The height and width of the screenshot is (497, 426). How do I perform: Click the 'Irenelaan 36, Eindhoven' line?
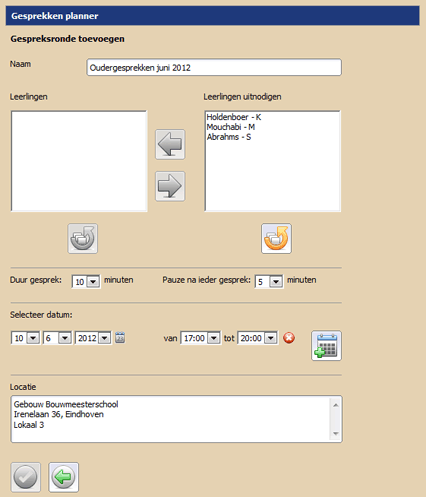click(59, 414)
